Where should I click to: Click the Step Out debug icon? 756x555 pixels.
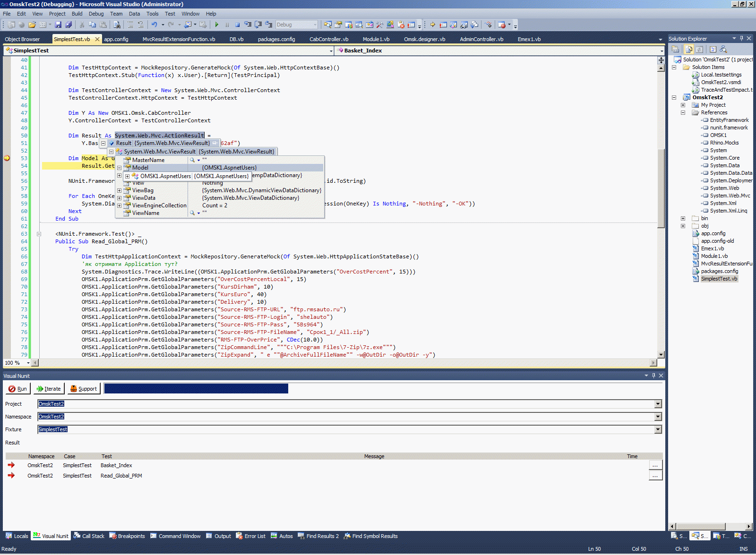[x=269, y=25]
